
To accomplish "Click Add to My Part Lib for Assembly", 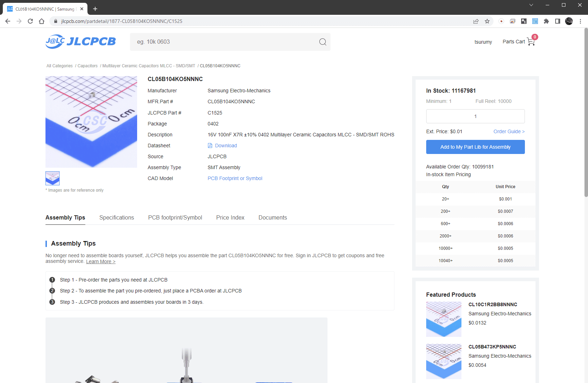I will pyautogui.click(x=475, y=147).
